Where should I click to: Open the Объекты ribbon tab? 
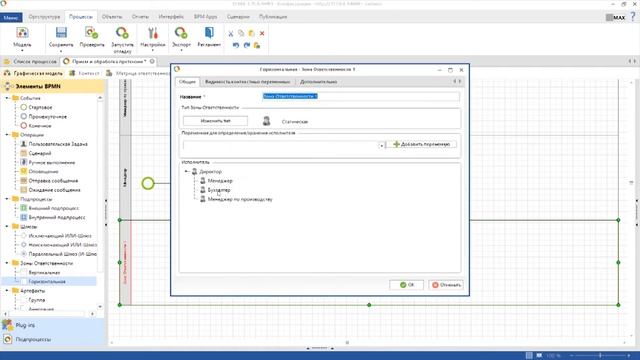(x=111, y=17)
